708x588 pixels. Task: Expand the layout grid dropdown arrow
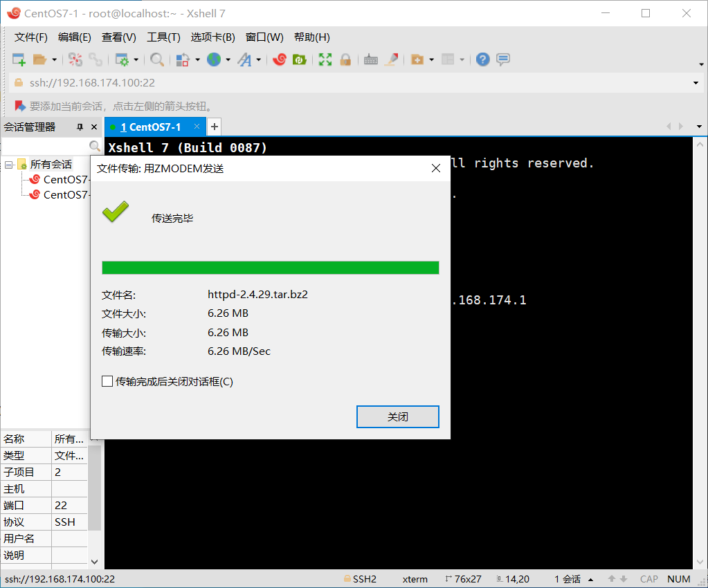(x=462, y=59)
